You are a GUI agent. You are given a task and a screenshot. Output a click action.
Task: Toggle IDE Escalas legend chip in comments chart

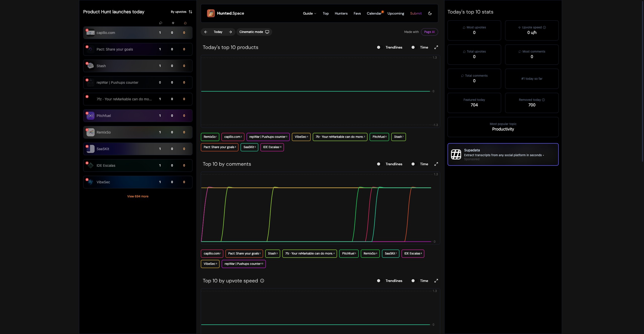point(413,254)
